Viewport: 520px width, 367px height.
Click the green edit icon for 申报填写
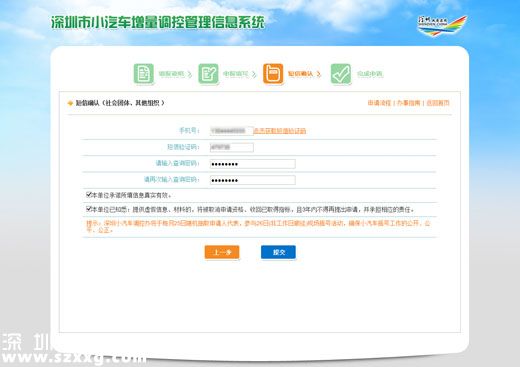(208, 74)
